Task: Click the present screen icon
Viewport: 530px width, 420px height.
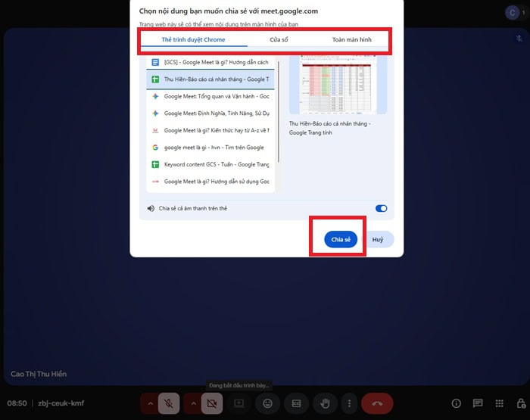Action: click(240, 404)
